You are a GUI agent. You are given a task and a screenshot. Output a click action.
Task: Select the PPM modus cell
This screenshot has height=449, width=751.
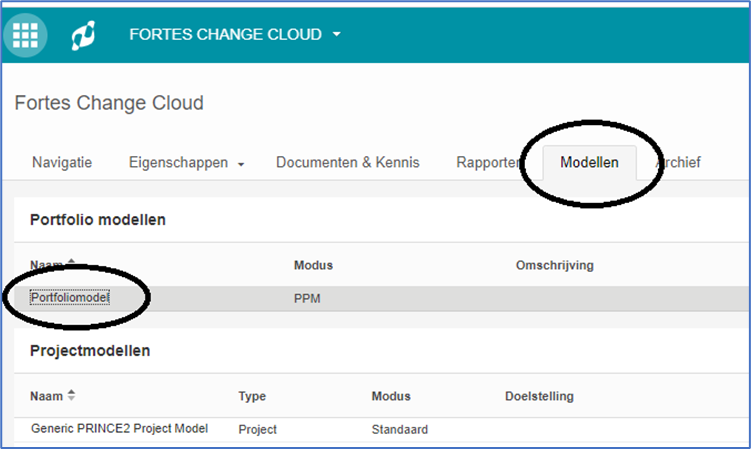307,299
